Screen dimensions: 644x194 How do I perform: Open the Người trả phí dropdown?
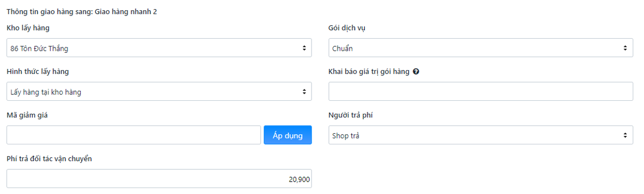click(x=480, y=135)
